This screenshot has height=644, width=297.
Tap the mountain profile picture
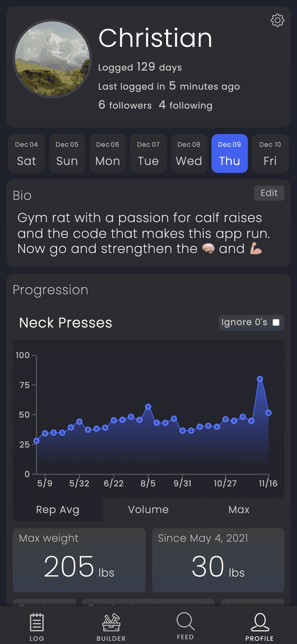pyautogui.click(x=52, y=59)
